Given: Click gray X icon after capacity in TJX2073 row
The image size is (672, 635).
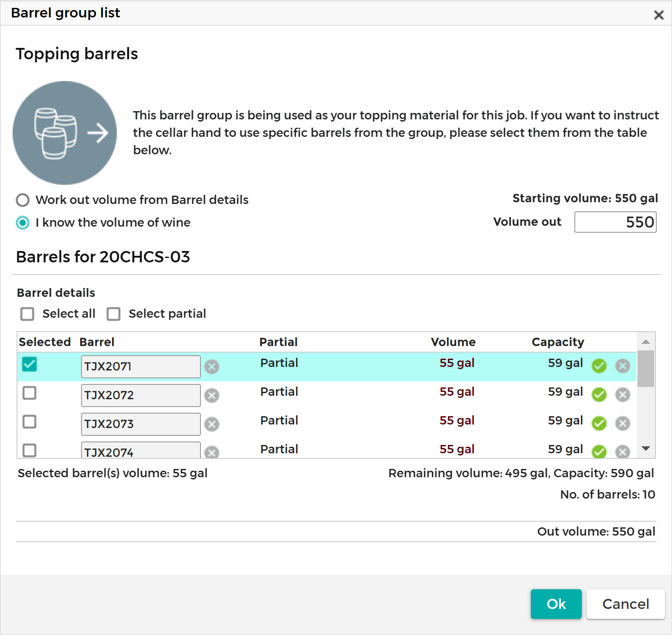Looking at the screenshot, I should tap(623, 424).
